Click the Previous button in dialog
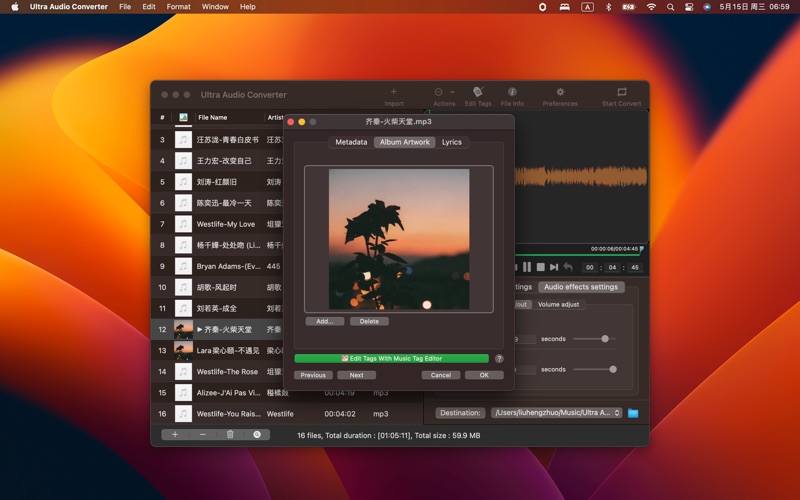The width and height of the screenshot is (800, 500). pyautogui.click(x=313, y=375)
